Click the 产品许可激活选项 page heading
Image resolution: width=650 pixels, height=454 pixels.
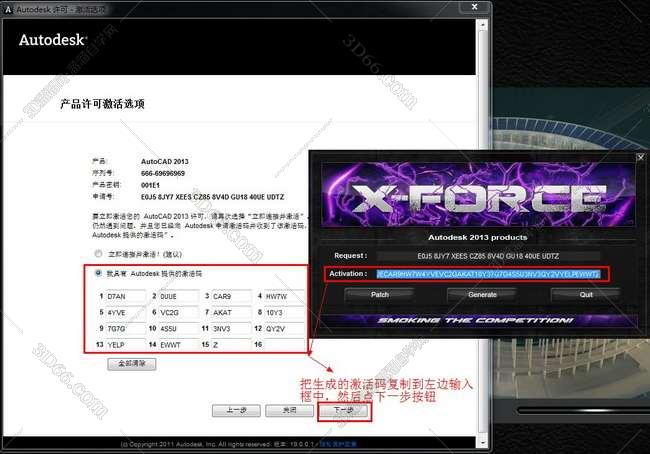pyautogui.click(x=102, y=104)
